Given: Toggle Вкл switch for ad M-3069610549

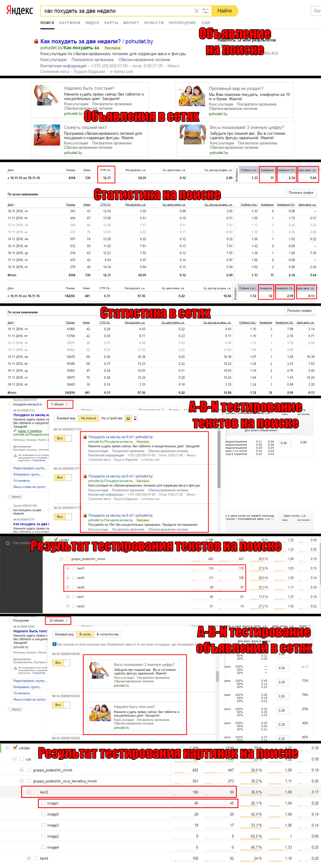Looking at the screenshot, I should [61, 705].
